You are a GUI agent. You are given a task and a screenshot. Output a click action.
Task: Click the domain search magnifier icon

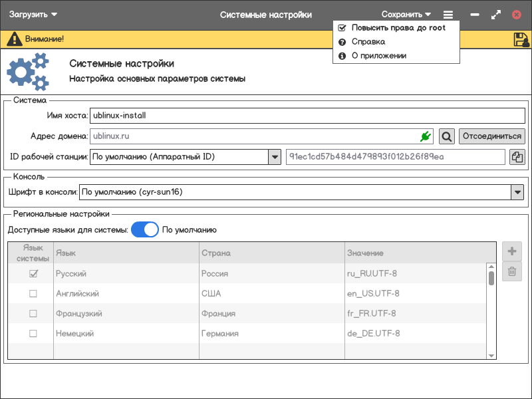[447, 136]
